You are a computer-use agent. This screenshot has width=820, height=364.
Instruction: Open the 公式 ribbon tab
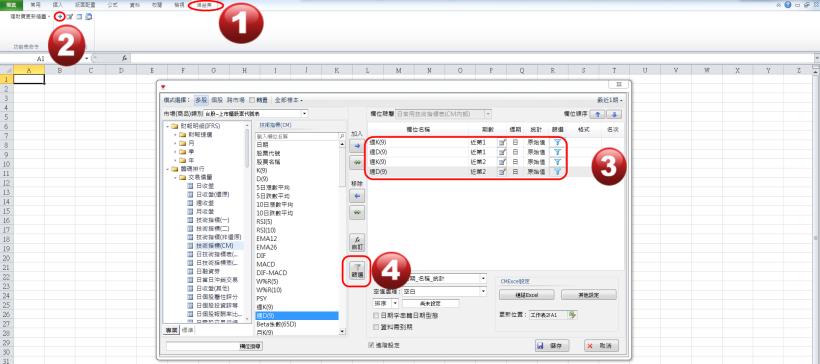pos(111,4)
